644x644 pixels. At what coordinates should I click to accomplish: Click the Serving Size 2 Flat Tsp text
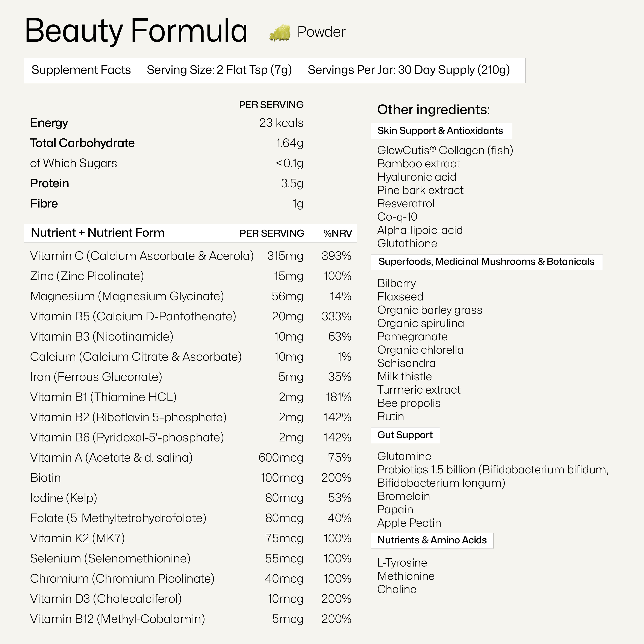[x=219, y=70]
